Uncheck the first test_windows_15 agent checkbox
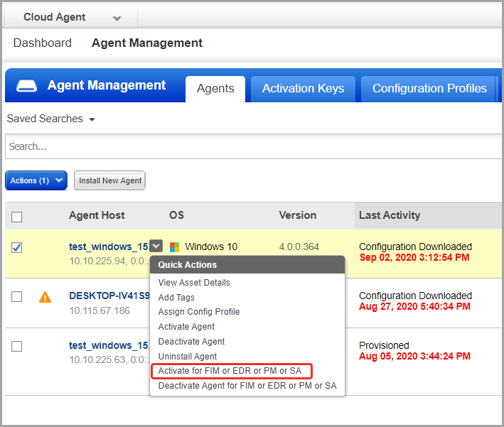The height and width of the screenshot is (427, 504). point(17,247)
